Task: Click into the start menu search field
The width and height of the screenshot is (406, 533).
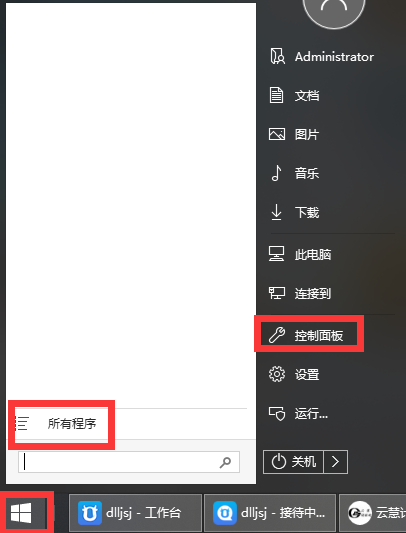Action: tap(129, 462)
